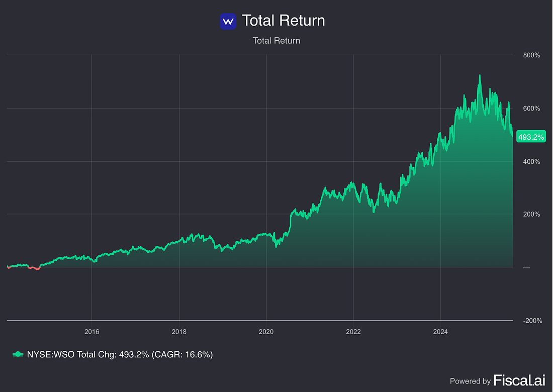Click the 600% y-axis label
The image size is (553, 392).
(x=531, y=109)
